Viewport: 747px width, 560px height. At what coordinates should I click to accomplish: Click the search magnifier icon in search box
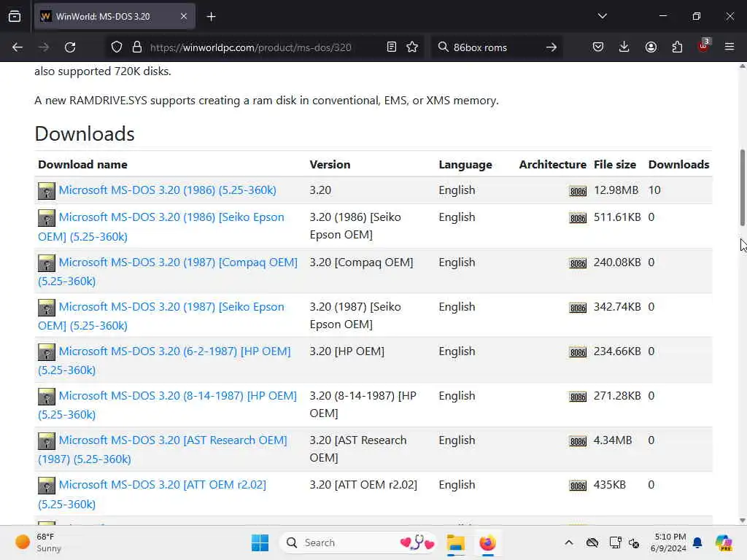tap(443, 47)
